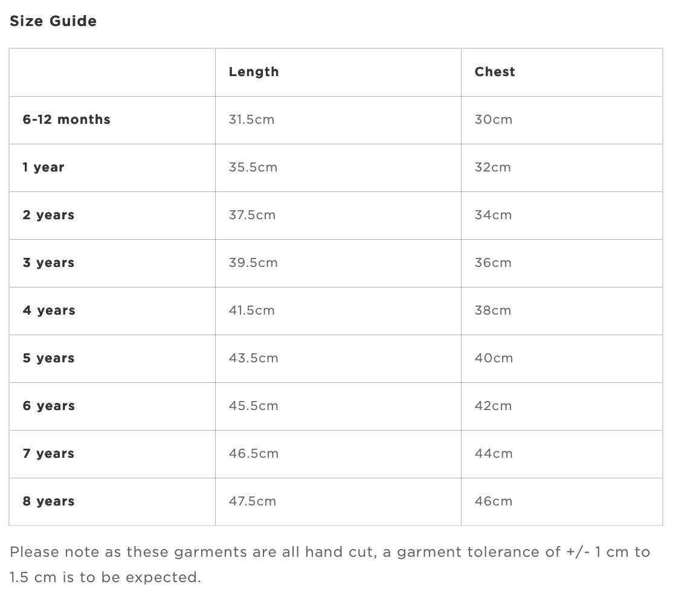Click the 1 year row label

pyautogui.click(x=43, y=167)
